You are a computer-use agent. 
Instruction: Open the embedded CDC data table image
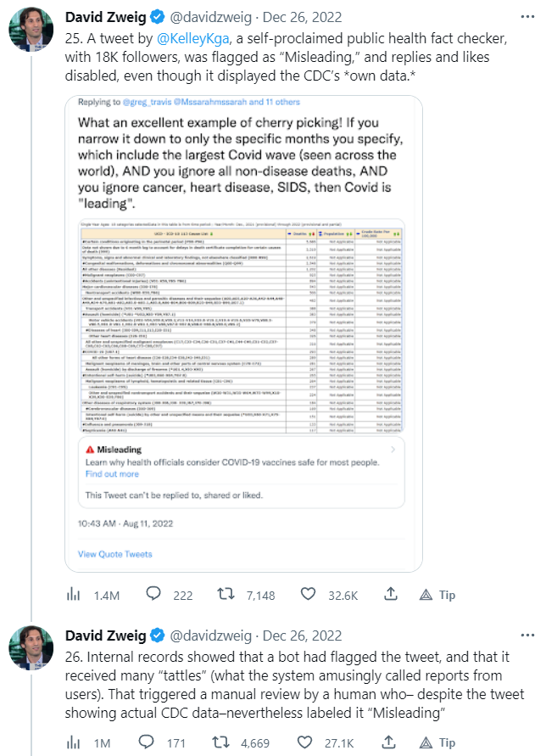(242, 326)
